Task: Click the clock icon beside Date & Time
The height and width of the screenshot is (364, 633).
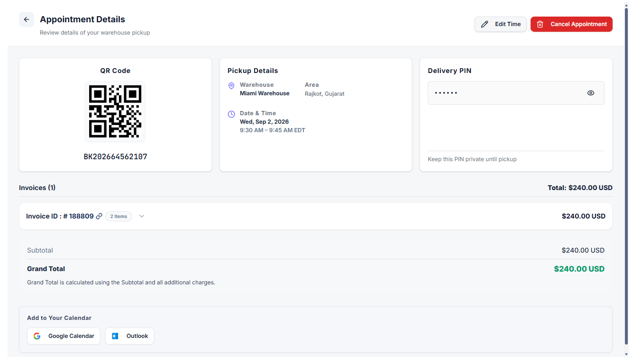Action: pos(231,114)
